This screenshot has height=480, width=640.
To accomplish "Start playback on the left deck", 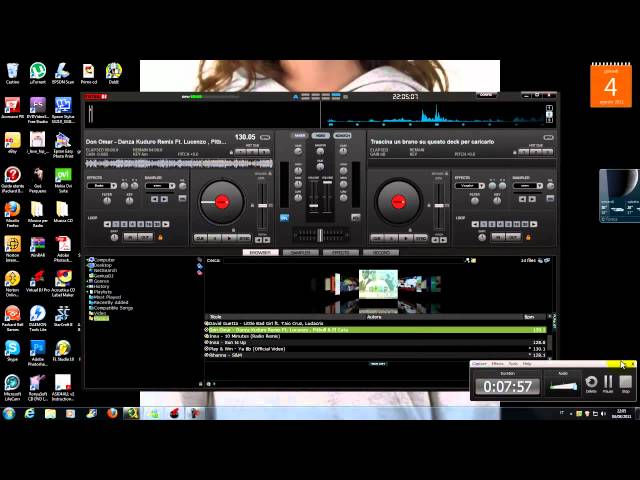I will [229, 238].
